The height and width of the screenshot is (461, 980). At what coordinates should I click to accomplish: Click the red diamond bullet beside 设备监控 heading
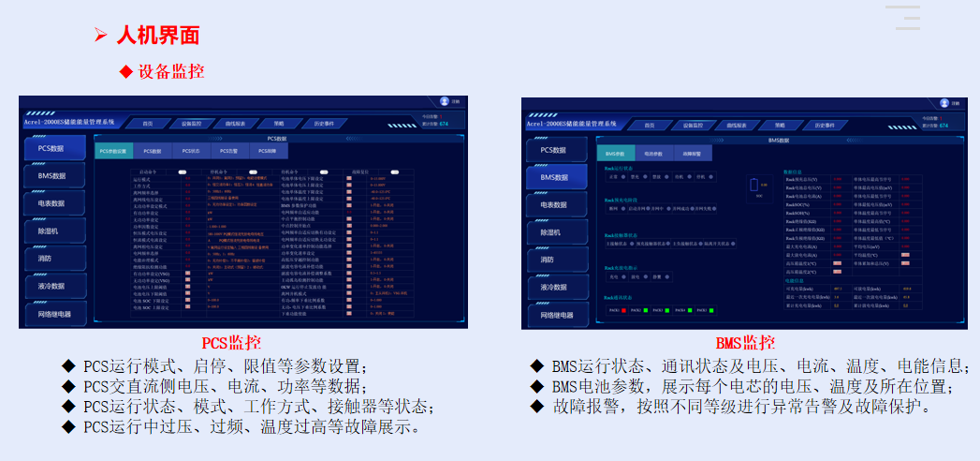coord(126,72)
